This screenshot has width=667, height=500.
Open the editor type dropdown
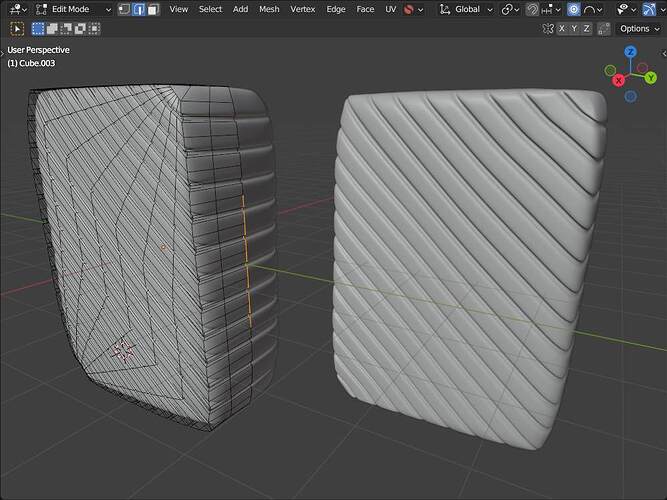coord(17,9)
